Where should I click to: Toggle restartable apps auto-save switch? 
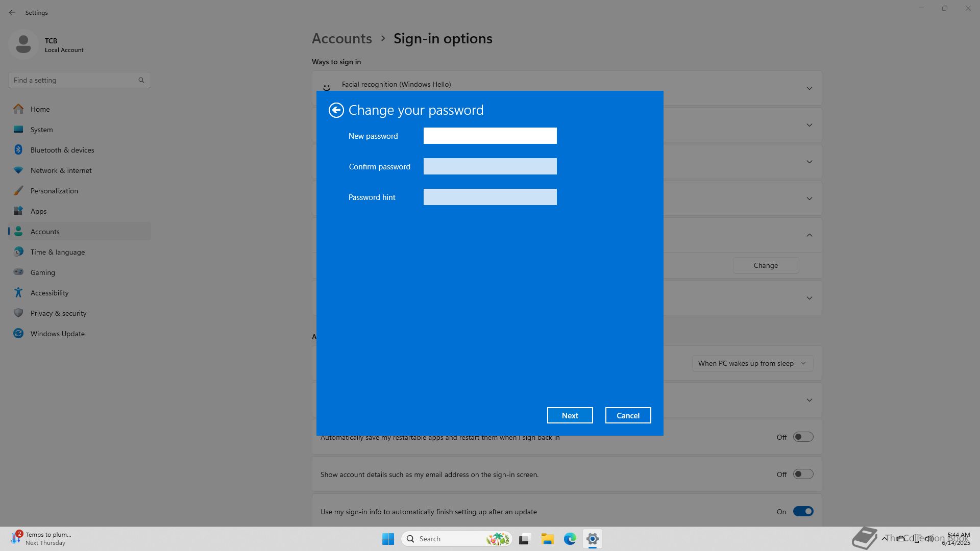802,437
